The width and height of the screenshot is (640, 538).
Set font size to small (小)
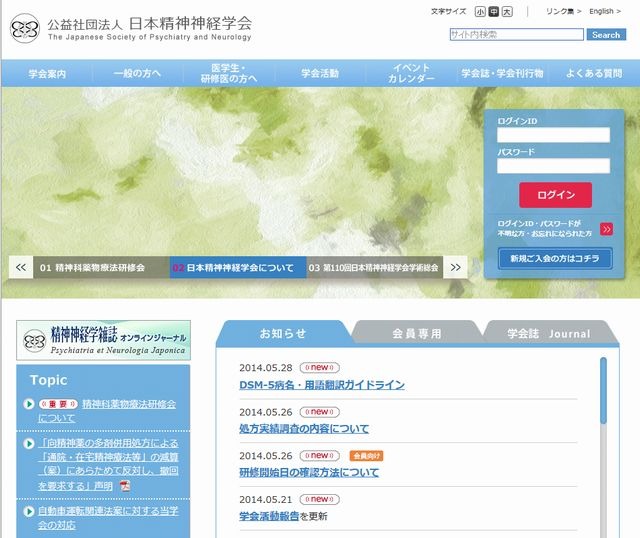point(480,11)
